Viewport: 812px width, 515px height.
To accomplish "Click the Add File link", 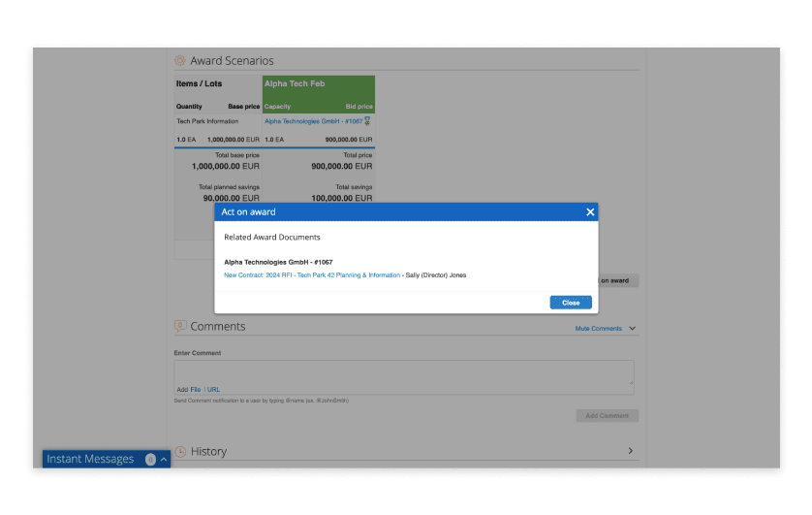I will 195,390.
